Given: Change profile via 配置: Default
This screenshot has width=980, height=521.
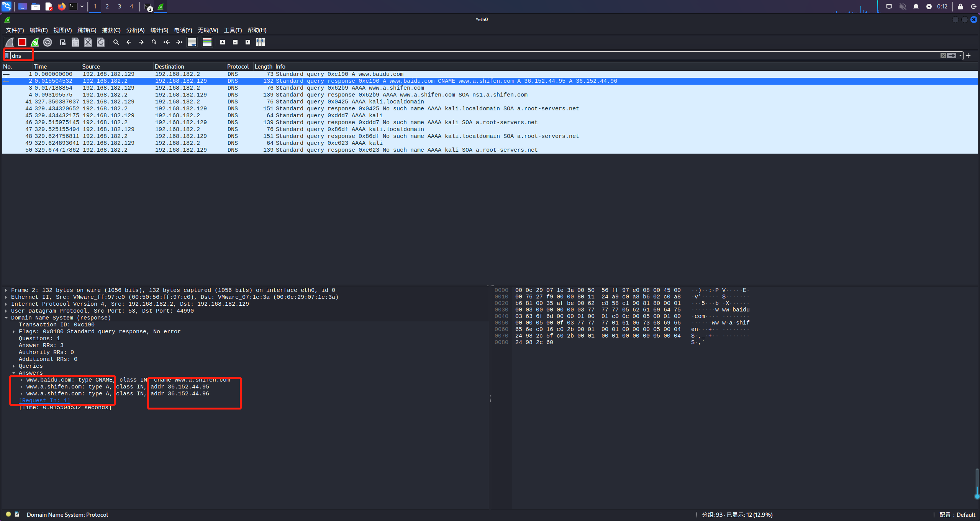Looking at the screenshot, I should pyautogui.click(x=957, y=515).
